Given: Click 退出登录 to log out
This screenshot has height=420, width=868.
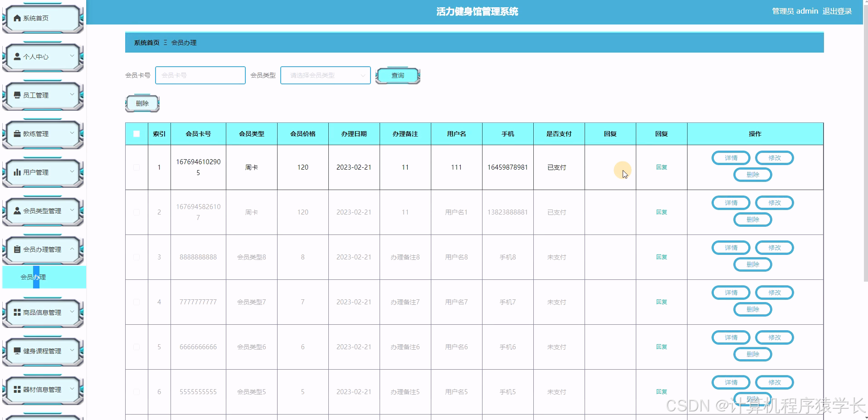Looking at the screenshot, I should click(837, 11).
